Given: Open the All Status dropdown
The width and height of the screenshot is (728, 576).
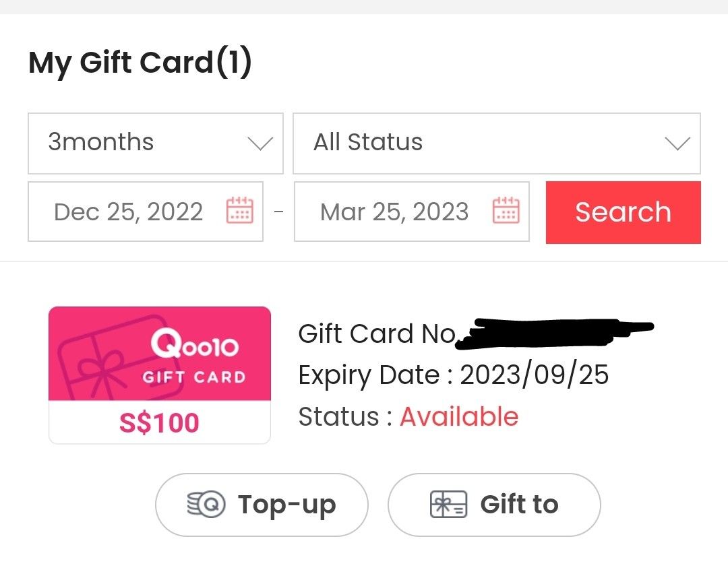Looking at the screenshot, I should pos(497,143).
